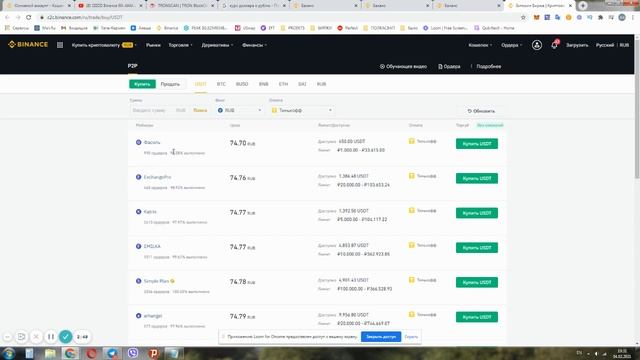
Task: Click the avatar of advertiser ExchangePro
Action: (138, 177)
